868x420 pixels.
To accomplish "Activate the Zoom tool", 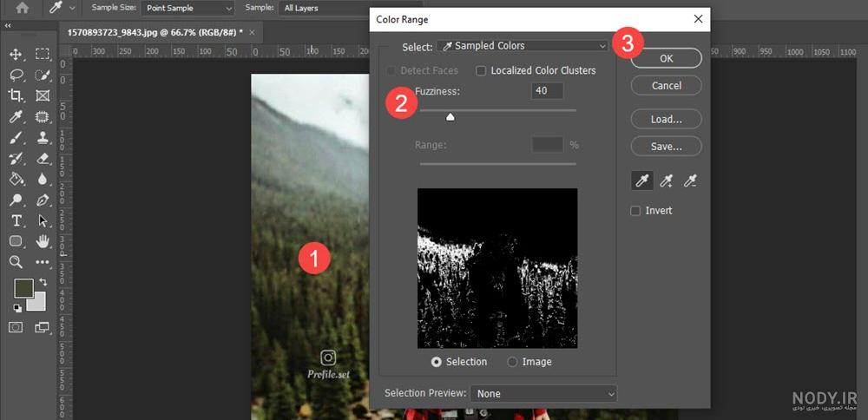I will click(x=16, y=262).
